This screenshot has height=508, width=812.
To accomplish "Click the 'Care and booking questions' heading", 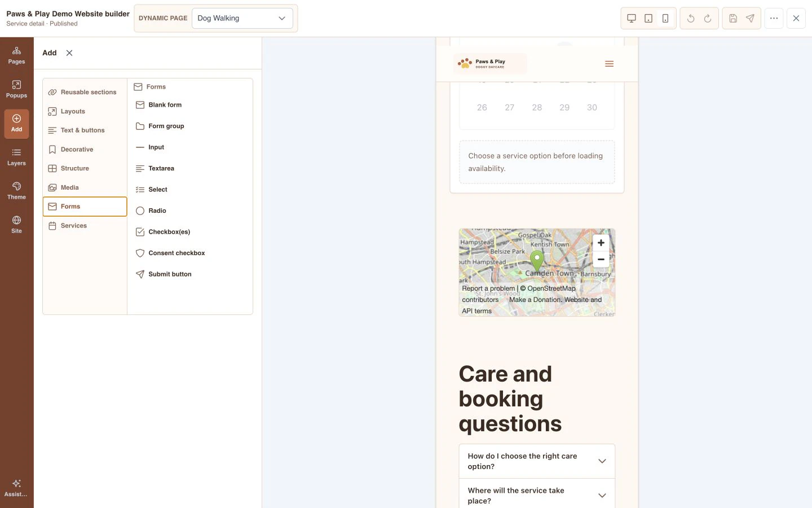I will coord(510,398).
